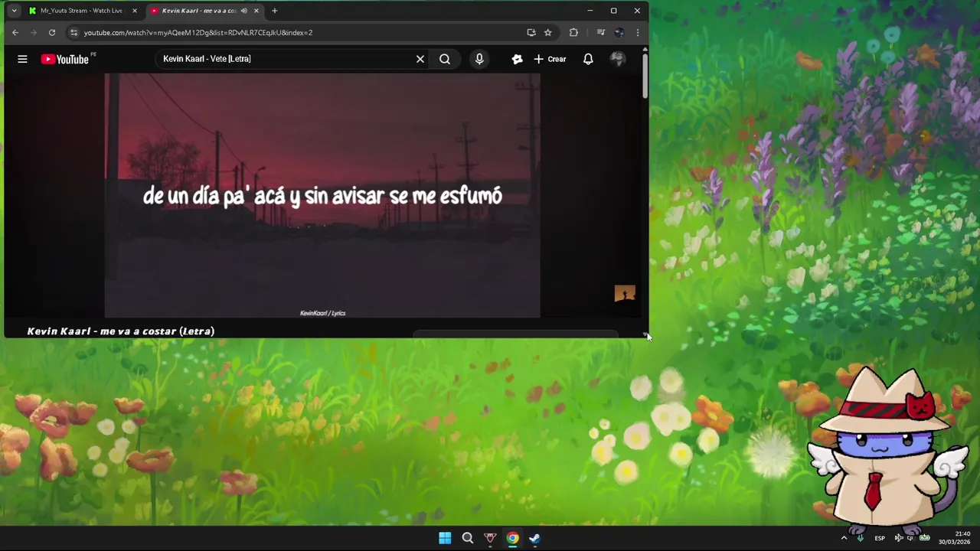Viewport: 980px width, 551px height.
Task: Clear the YouTube search box text
Action: coord(420,59)
